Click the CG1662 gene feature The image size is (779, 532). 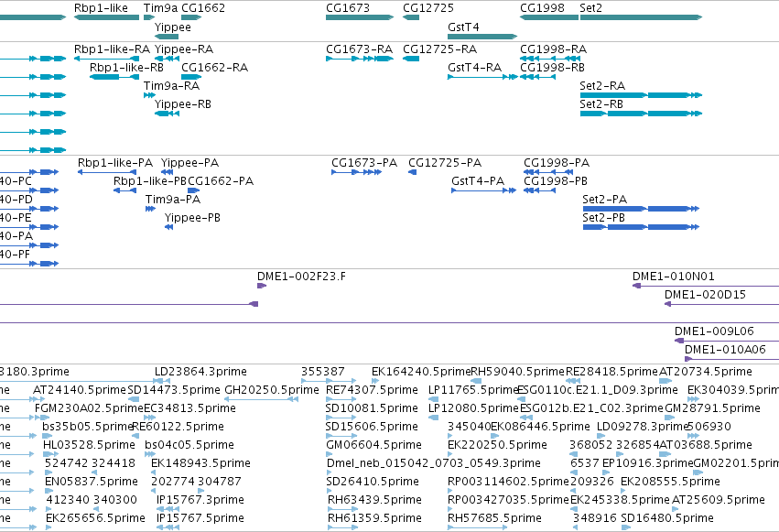coord(191,17)
